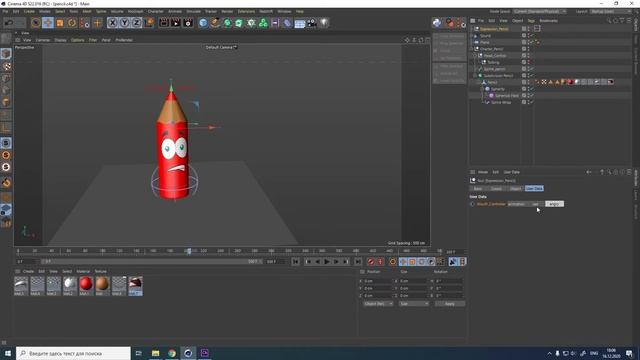Click the X Position input field
Viewport: 640px width, 360px height.
[378, 281]
